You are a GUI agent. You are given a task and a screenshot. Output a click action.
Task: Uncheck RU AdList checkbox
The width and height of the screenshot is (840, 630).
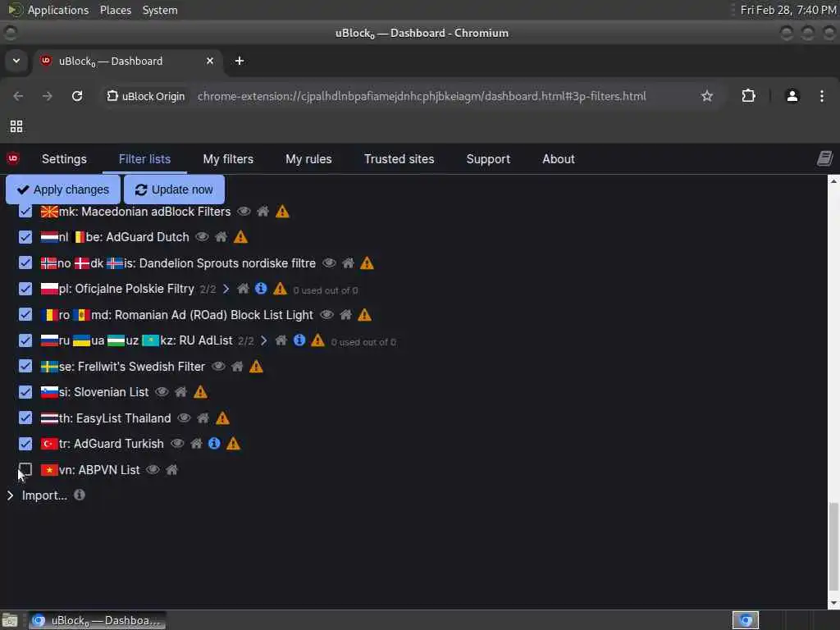click(x=25, y=340)
